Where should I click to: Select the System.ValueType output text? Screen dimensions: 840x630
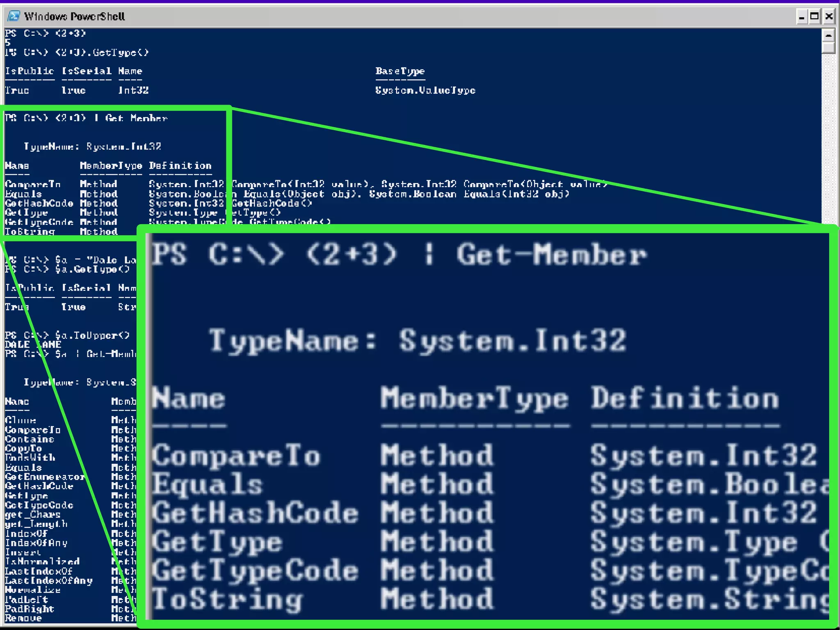(x=425, y=90)
